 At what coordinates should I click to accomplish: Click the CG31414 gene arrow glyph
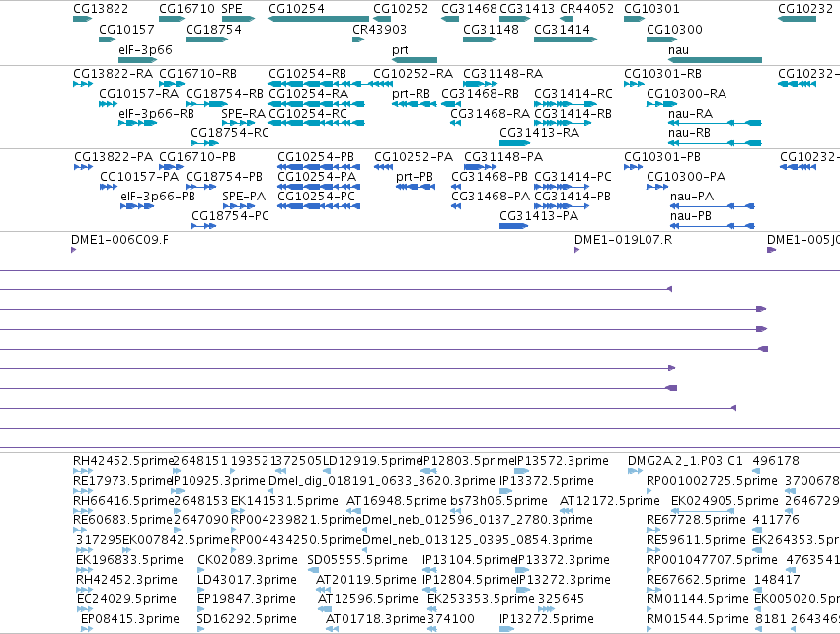pos(566,40)
